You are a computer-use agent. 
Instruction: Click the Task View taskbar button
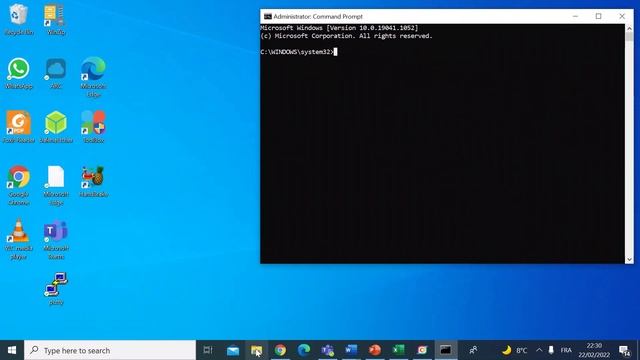tap(208, 350)
